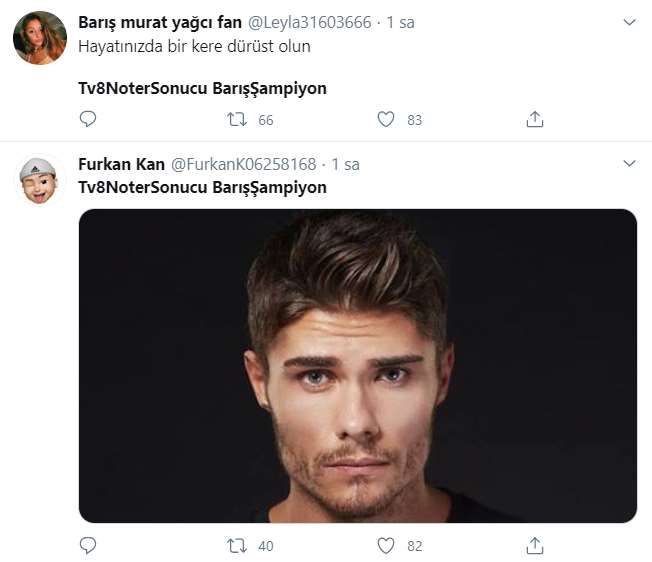Screen dimensions: 652x562
Task: Retweet Furkan Kan's photo tweet
Action: click(x=237, y=545)
